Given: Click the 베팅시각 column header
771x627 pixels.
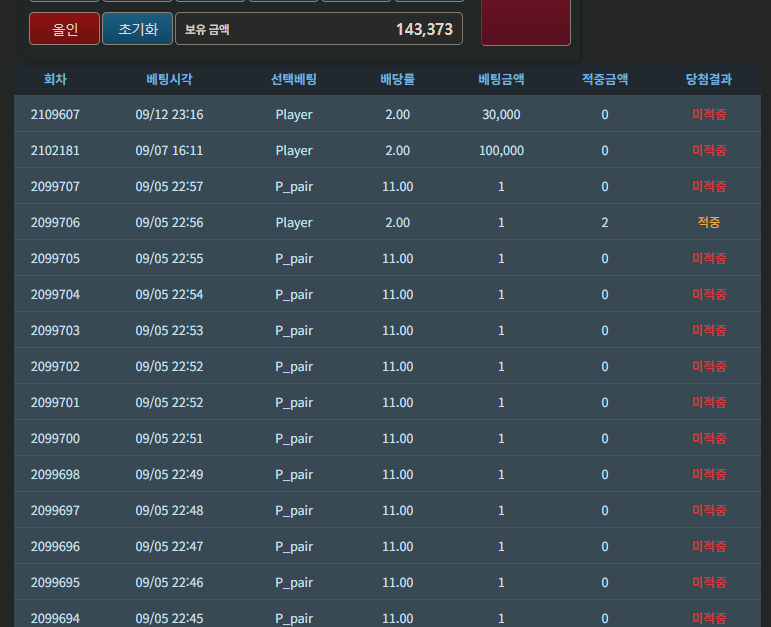Looking at the screenshot, I should [x=169, y=79].
